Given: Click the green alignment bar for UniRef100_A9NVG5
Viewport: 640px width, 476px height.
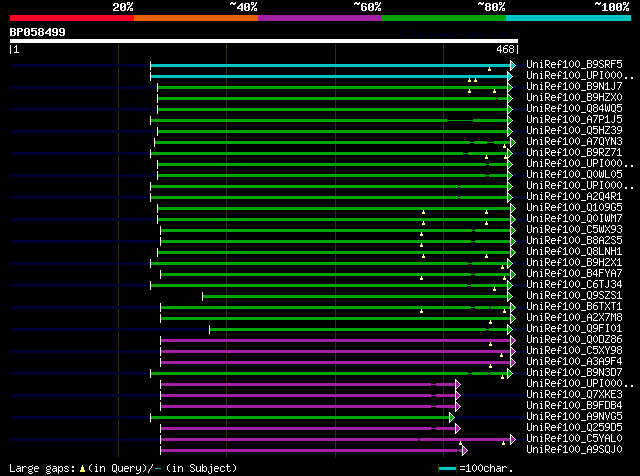Looking at the screenshot, I should 300,418.
